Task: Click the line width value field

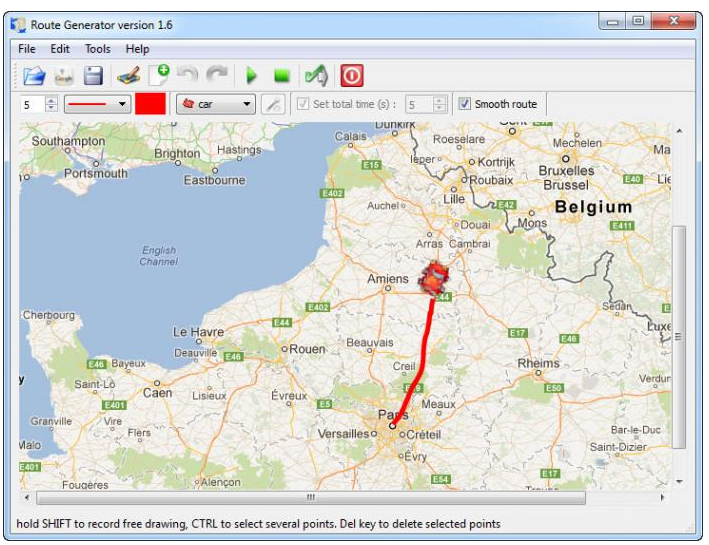Action: click(x=33, y=105)
